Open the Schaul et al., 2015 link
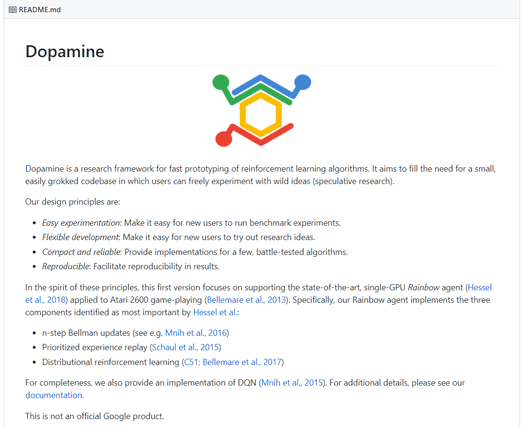This screenshot has width=525, height=427. coord(185,347)
